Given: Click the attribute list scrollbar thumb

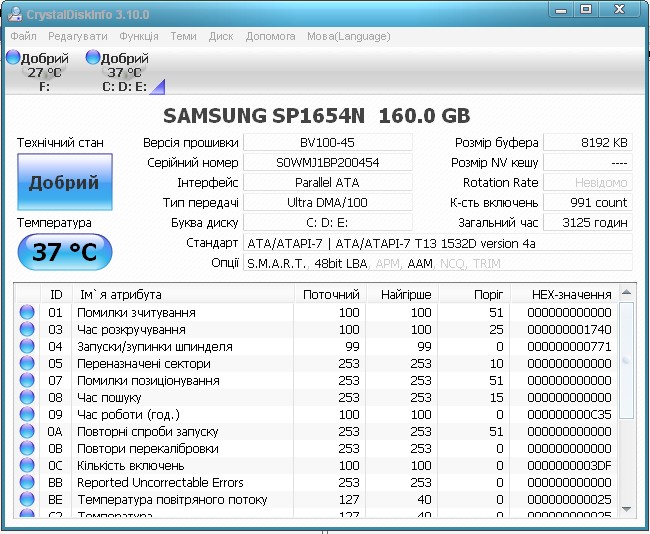Looking at the screenshot, I should click(x=626, y=360).
